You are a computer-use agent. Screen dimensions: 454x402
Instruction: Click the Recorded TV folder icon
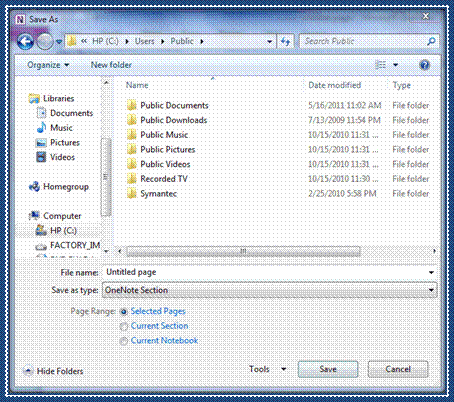pos(132,179)
